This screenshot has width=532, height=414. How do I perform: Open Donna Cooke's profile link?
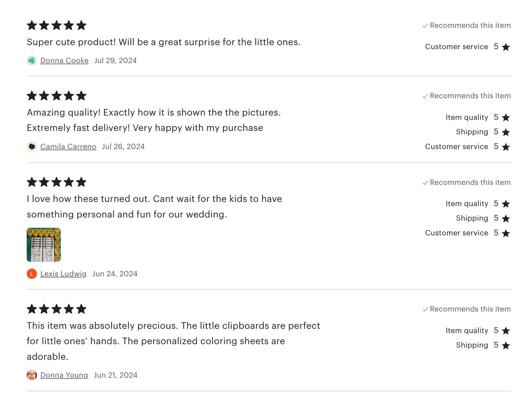coord(64,60)
